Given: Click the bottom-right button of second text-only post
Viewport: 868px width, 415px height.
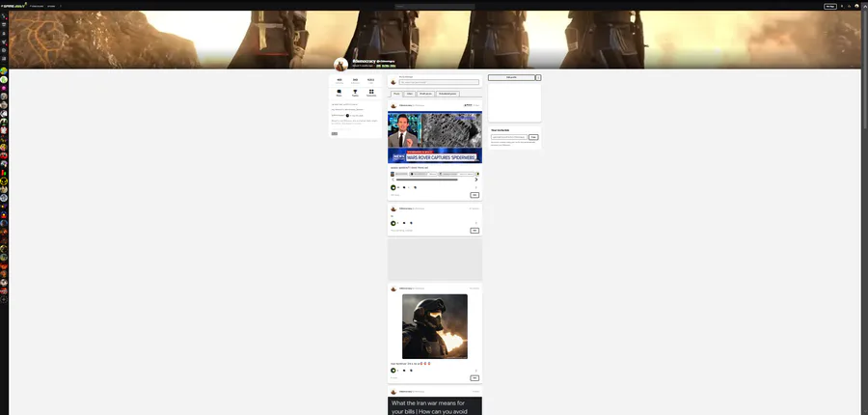Looking at the screenshot, I should 475,231.
